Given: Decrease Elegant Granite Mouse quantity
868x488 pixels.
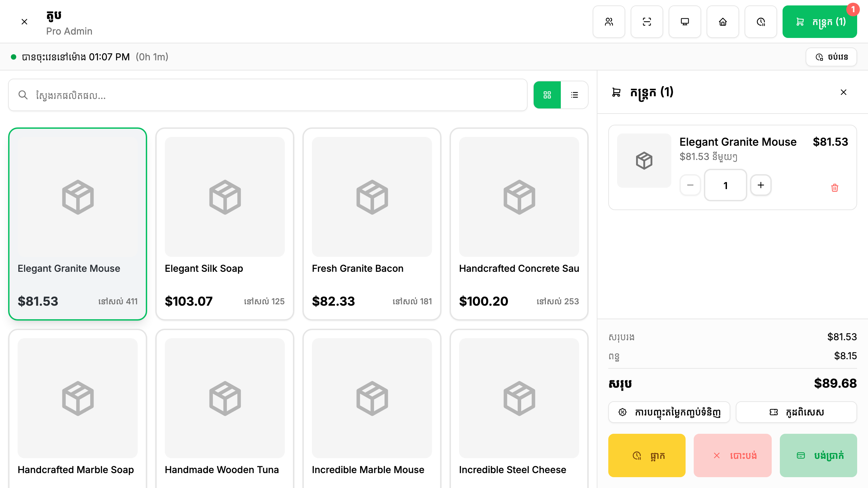Looking at the screenshot, I should [690, 185].
